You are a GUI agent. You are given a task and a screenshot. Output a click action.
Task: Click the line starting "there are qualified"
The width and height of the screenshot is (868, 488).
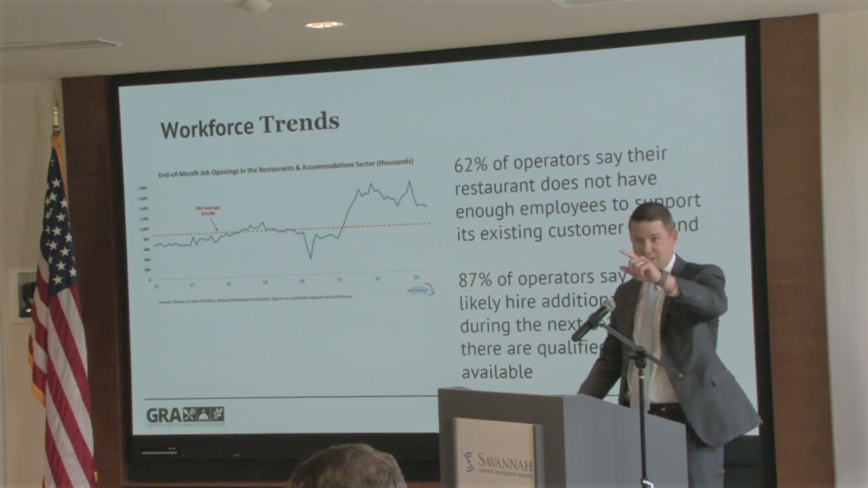tap(532, 349)
